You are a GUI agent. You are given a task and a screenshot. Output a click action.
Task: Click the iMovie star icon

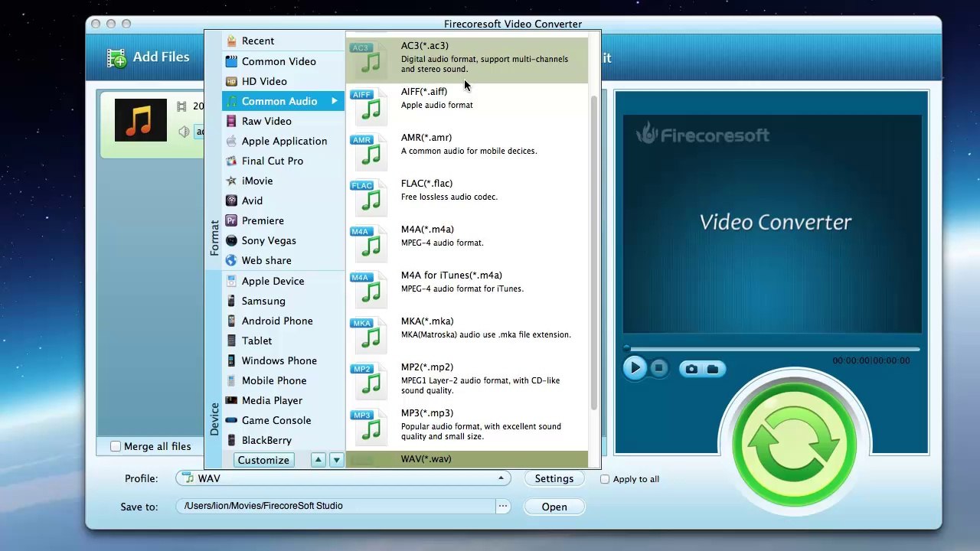231,181
